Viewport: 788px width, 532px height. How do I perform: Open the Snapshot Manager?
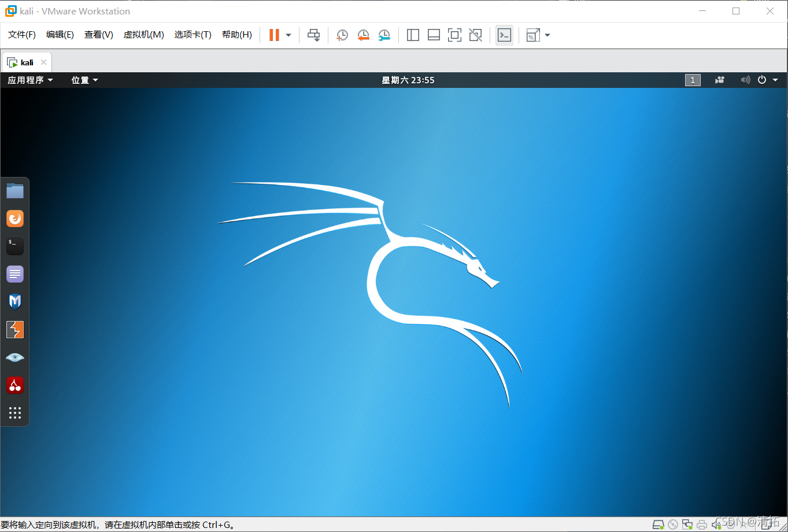[384, 35]
